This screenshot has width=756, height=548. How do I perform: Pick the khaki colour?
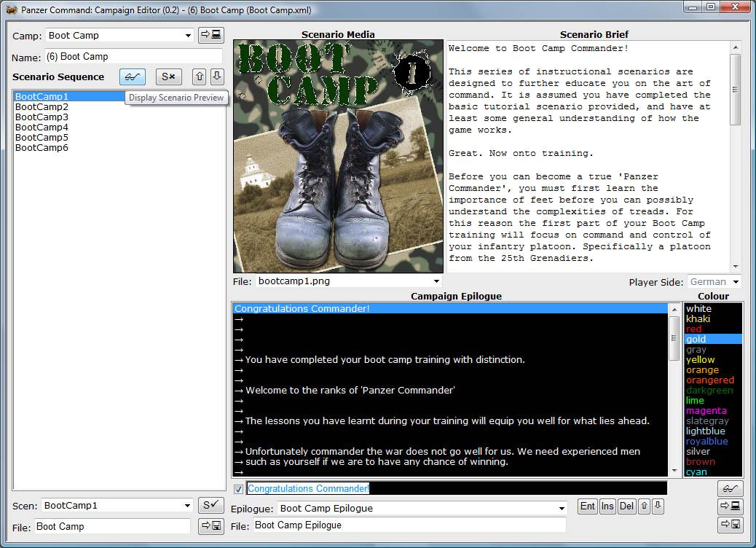(x=713, y=318)
